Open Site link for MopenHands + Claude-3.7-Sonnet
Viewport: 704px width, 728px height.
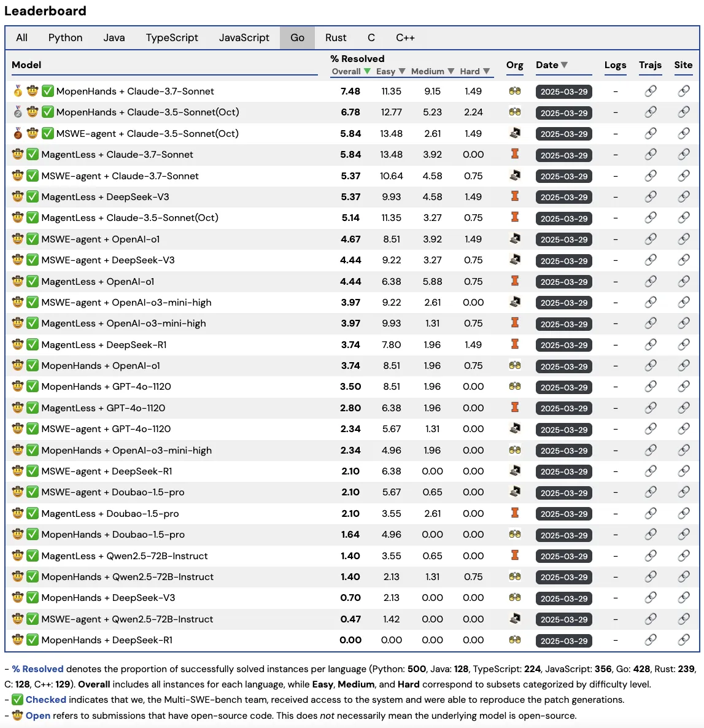click(683, 91)
